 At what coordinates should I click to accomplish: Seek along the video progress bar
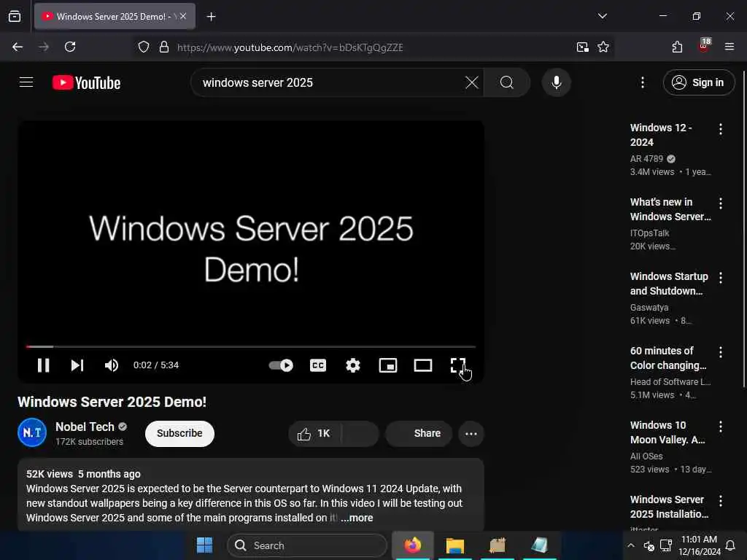click(x=251, y=346)
